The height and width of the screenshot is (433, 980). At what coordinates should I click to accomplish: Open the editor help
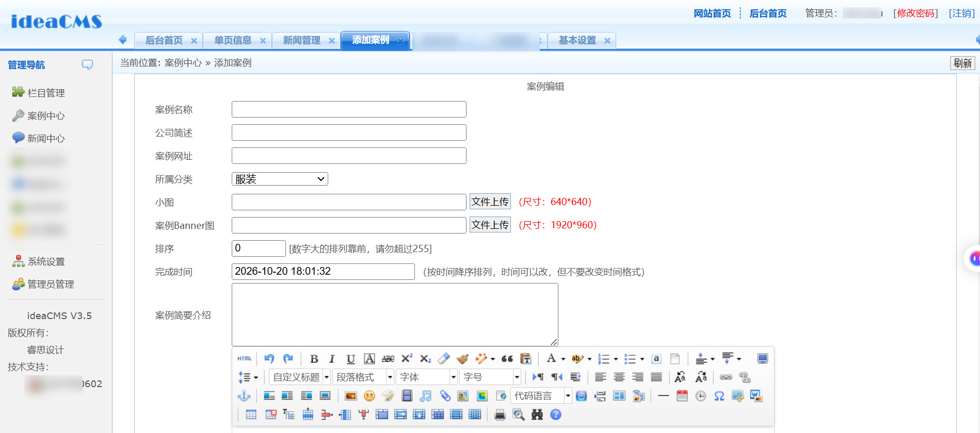(556, 414)
